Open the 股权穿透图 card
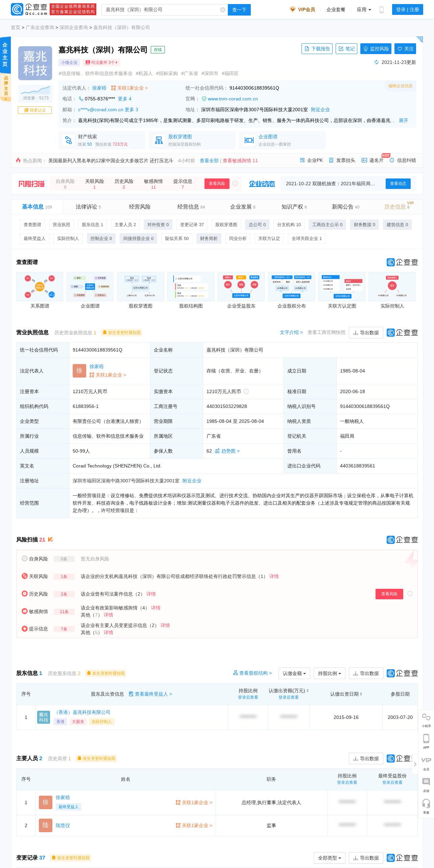 click(x=192, y=140)
